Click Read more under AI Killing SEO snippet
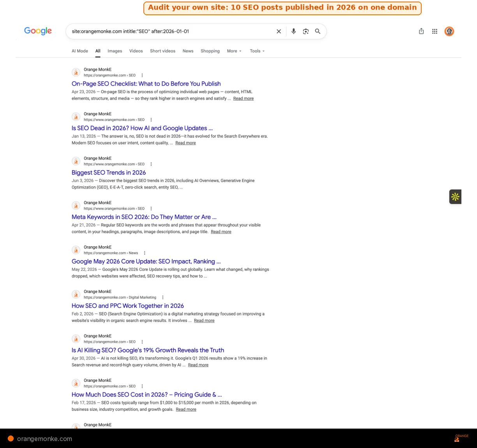The height and width of the screenshot is (448, 477). (x=198, y=365)
